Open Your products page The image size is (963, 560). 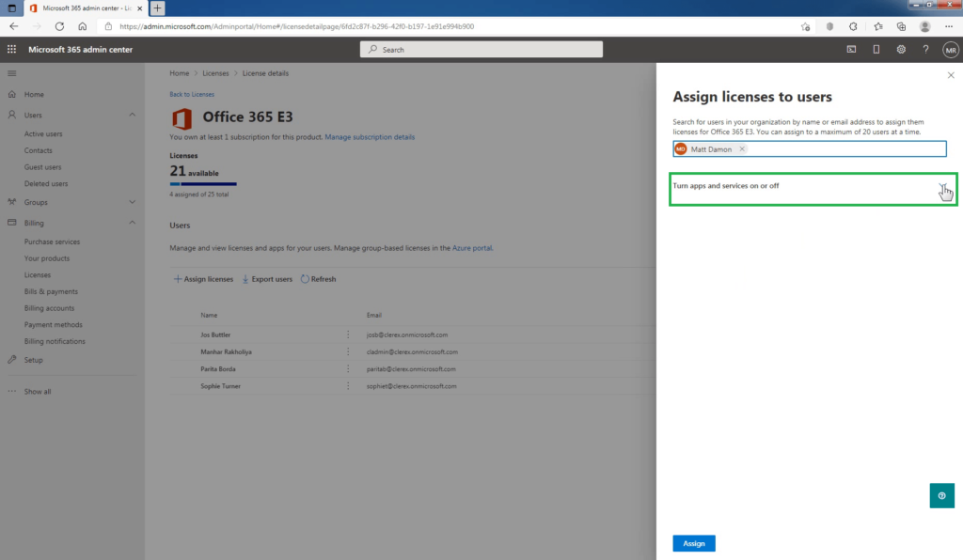pyautogui.click(x=47, y=258)
